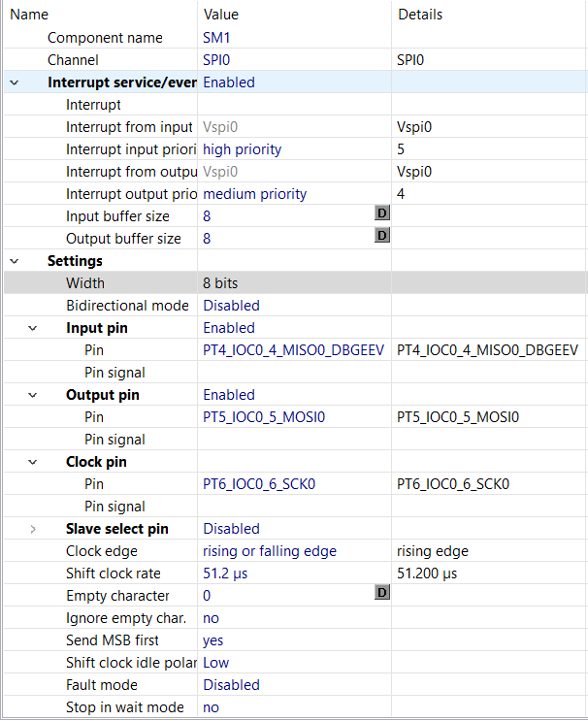
Task: Toggle Fault mode Disabled value
Action: pyautogui.click(x=231, y=685)
